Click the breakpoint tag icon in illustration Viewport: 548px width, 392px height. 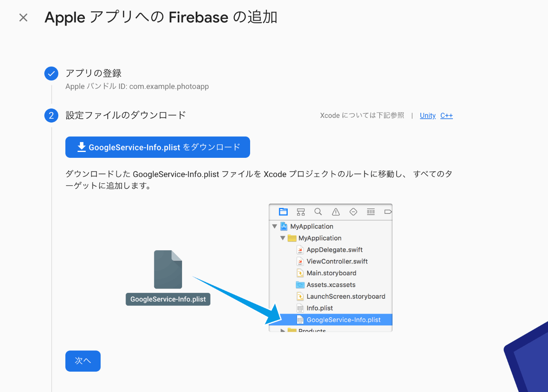pos(388,212)
